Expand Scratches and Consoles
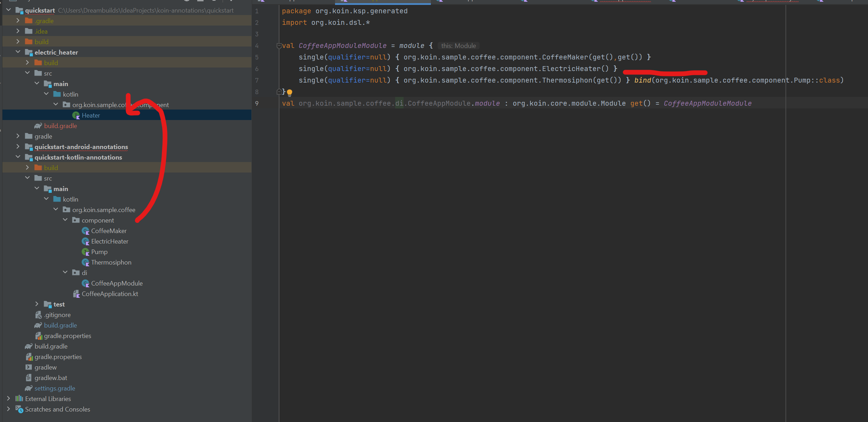Image resolution: width=868 pixels, height=422 pixels. pyautogui.click(x=8, y=409)
